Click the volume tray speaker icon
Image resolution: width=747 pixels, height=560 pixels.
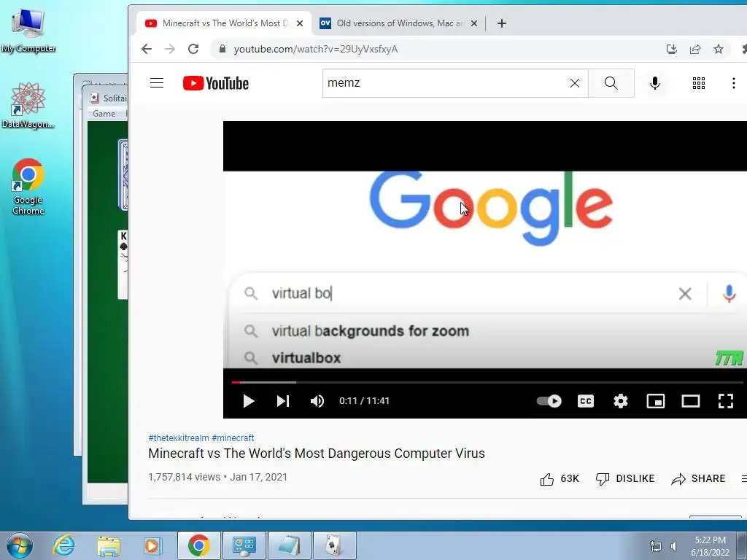tap(673, 546)
